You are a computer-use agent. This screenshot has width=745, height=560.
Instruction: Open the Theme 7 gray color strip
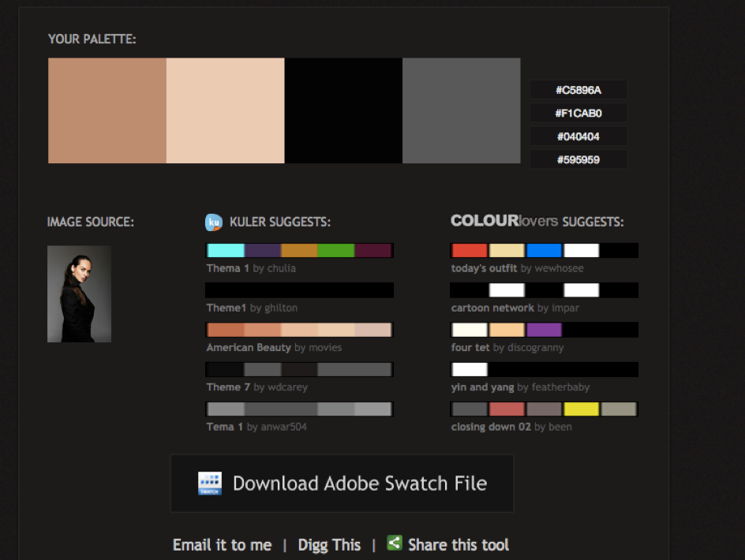click(299, 370)
